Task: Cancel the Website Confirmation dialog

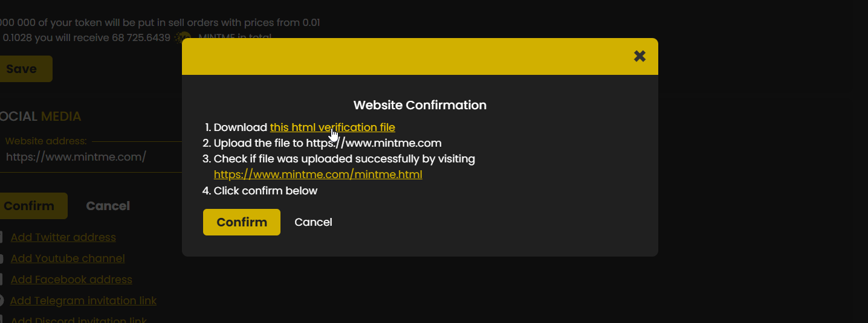Action: pyautogui.click(x=313, y=222)
